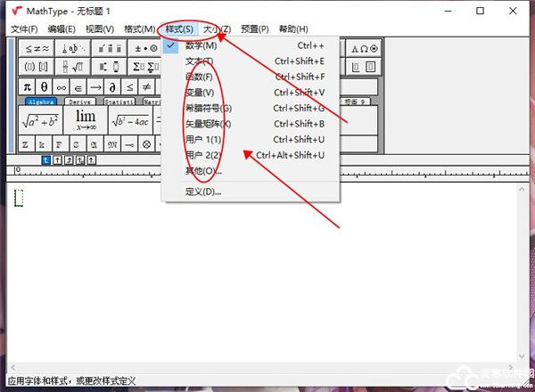Click the inequality symbols palette (≤ ≠ ≈)

pos(37,48)
